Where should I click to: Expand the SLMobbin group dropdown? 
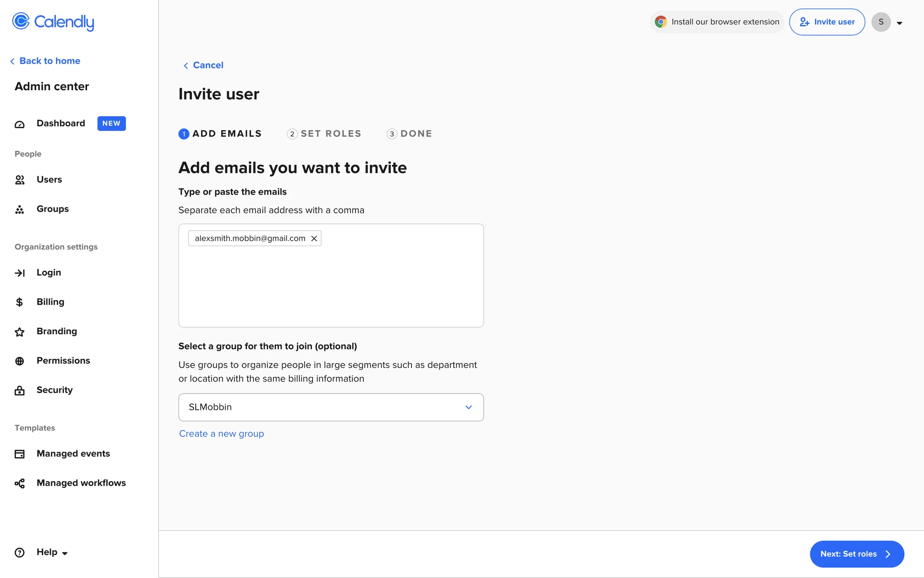coord(468,407)
